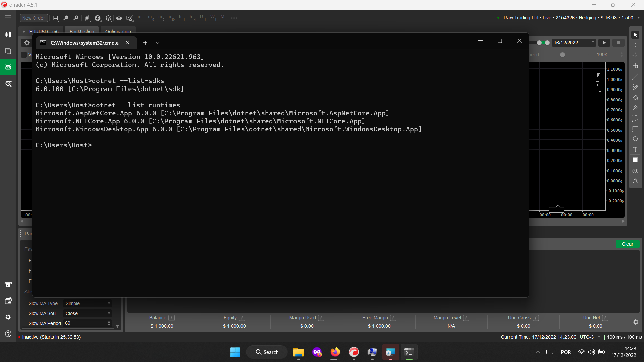Select the market snapshot crosshair tool
The image size is (644, 362).
point(635,55)
